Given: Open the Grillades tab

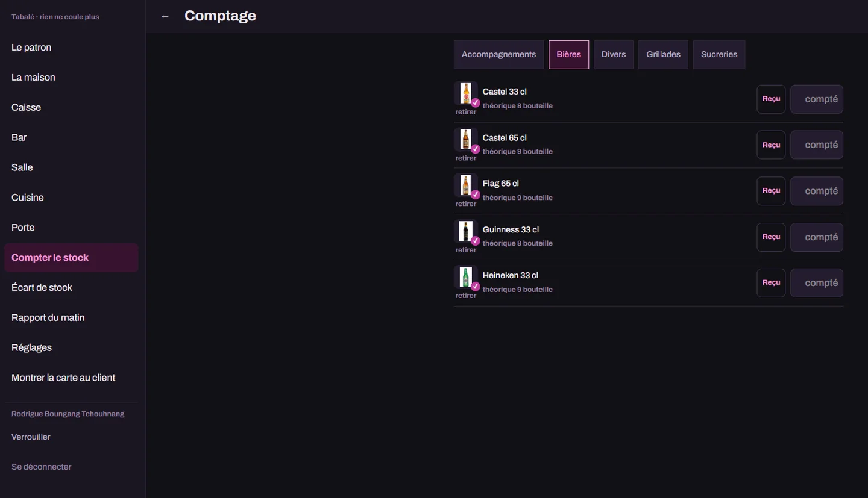Looking at the screenshot, I should click(x=663, y=55).
